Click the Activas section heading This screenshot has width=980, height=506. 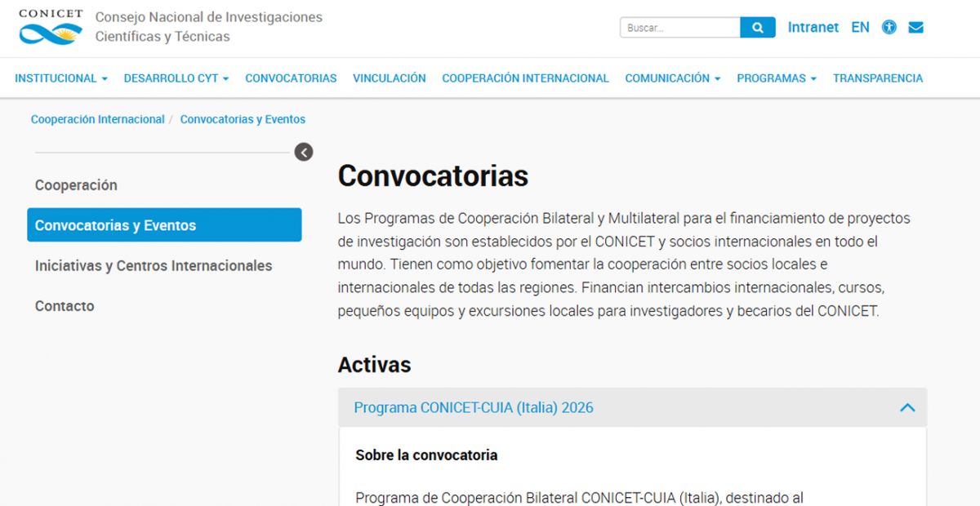[x=374, y=365]
